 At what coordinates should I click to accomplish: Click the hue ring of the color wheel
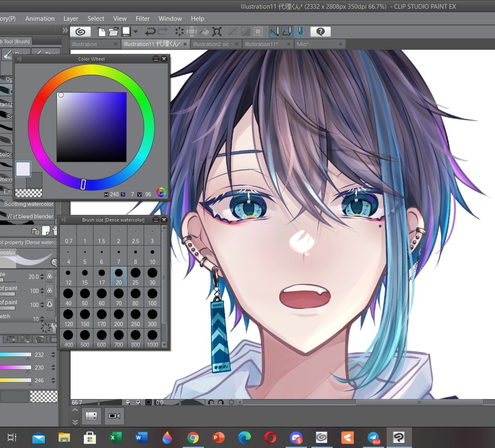(x=91, y=70)
